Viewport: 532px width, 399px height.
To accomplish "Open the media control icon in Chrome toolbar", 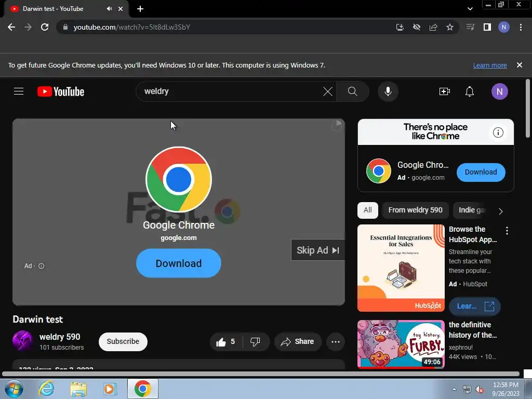I will pos(470,27).
